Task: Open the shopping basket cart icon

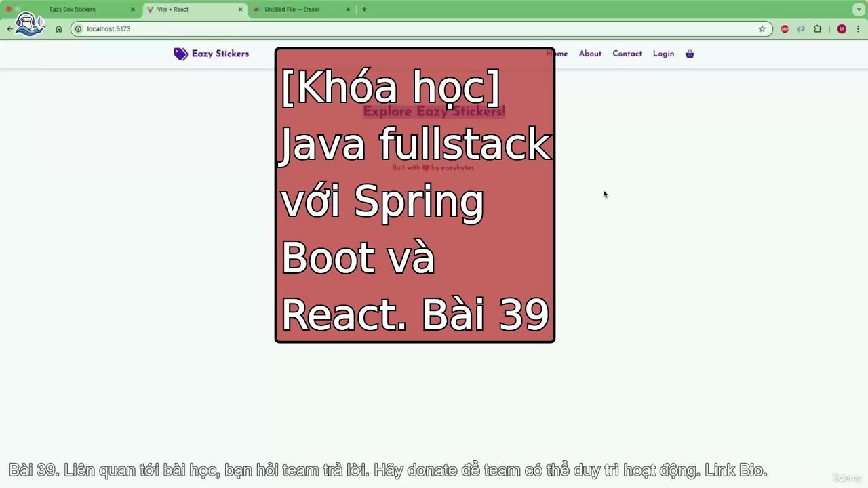Action: point(690,54)
